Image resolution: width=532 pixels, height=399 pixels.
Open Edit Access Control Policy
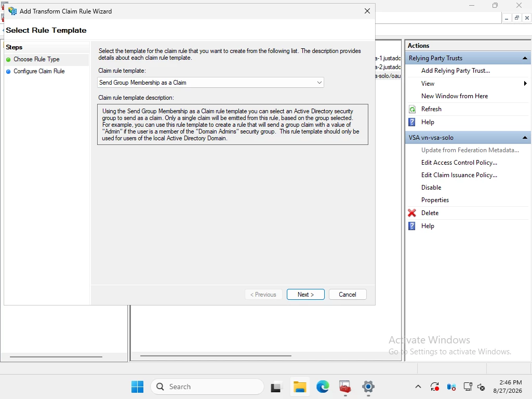point(459,163)
